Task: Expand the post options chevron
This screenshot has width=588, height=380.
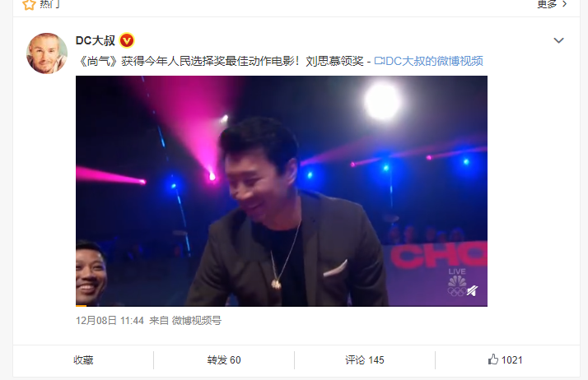Action: [x=558, y=40]
